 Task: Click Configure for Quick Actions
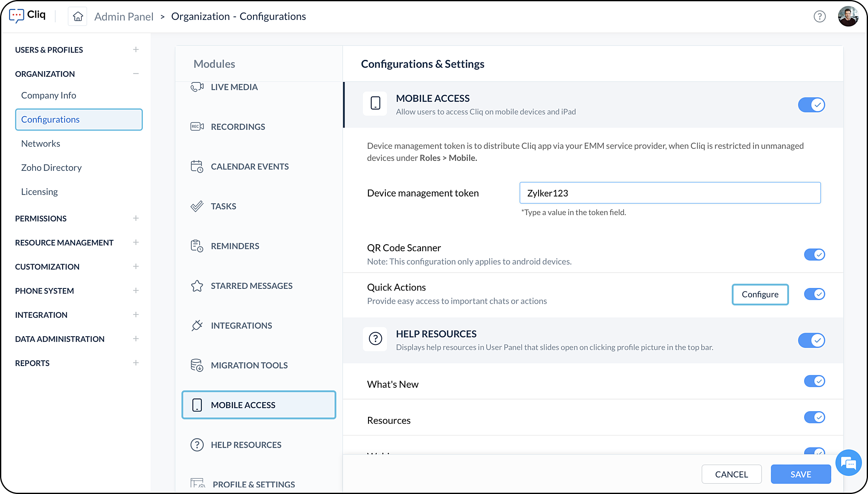(760, 294)
